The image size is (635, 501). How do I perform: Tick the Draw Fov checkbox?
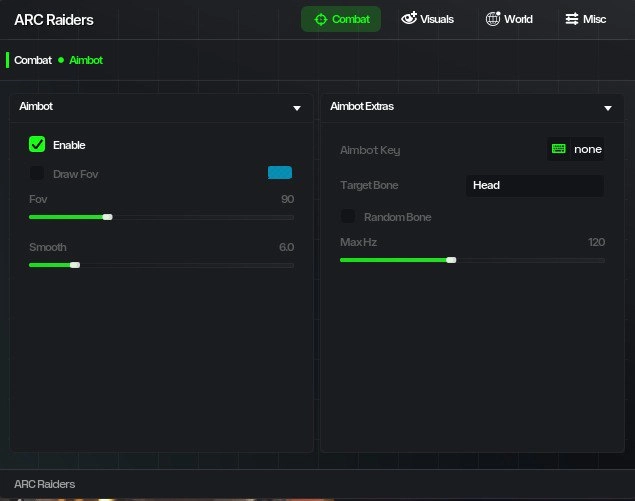(37, 174)
